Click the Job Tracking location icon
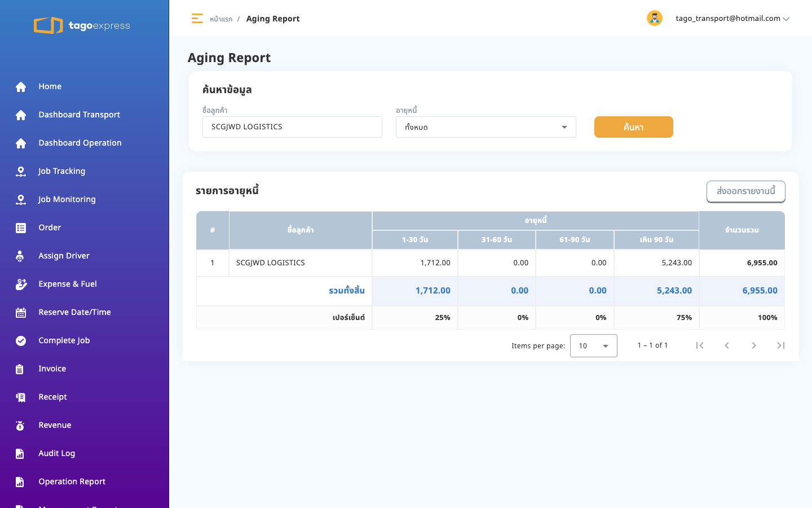This screenshot has width=812, height=508. [21, 172]
